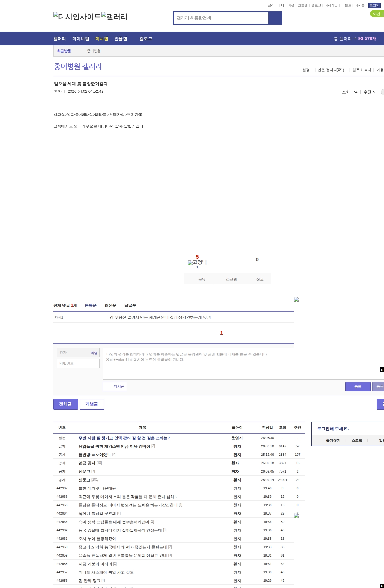Sort comments by 답글순
This screenshot has height=588, width=384.
click(x=130, y=305)
